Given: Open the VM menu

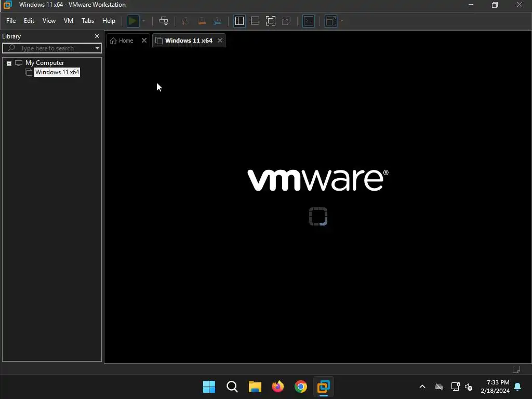Looking at the screenshot, I should click(69, 21).
